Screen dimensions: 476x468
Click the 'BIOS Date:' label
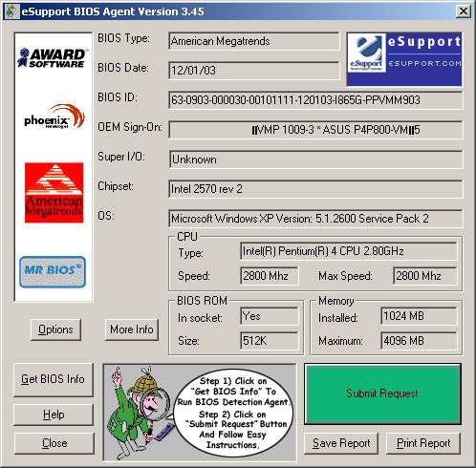[x=123, y=68]
